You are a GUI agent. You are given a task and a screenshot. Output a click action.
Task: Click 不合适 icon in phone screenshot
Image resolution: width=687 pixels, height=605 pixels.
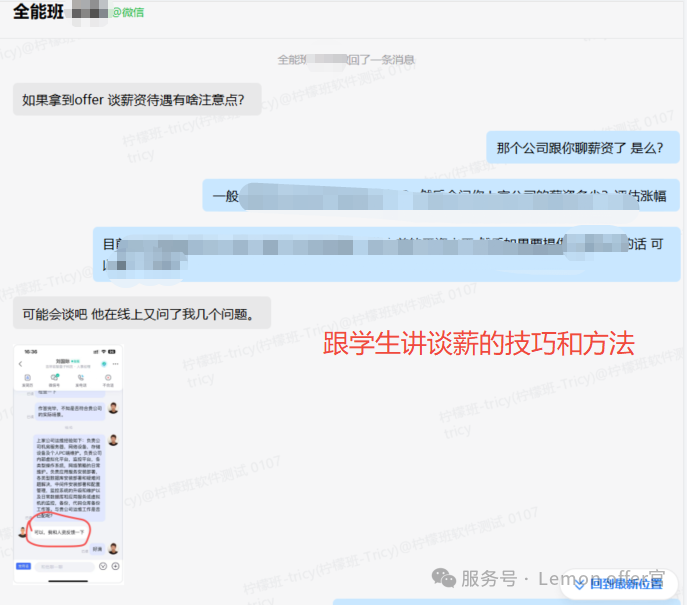point(108,379)
